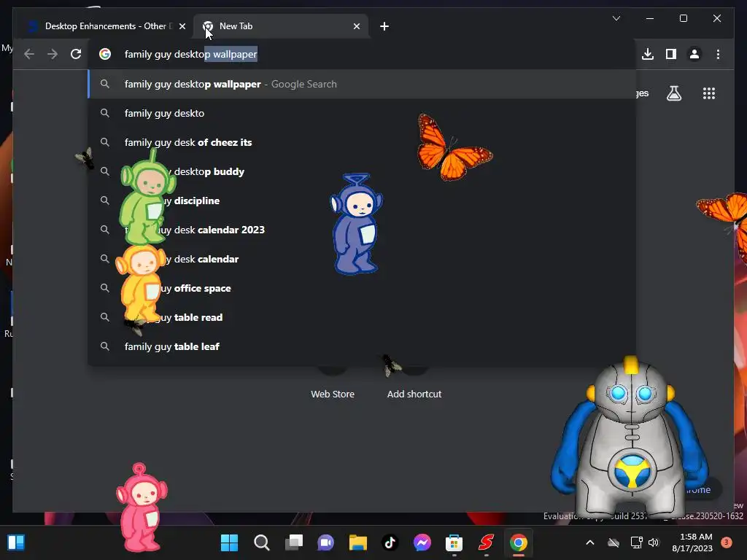Screen dimensions: 747x560
Task: Open the Chat icon on taskbar
Action: coord(326,542)
